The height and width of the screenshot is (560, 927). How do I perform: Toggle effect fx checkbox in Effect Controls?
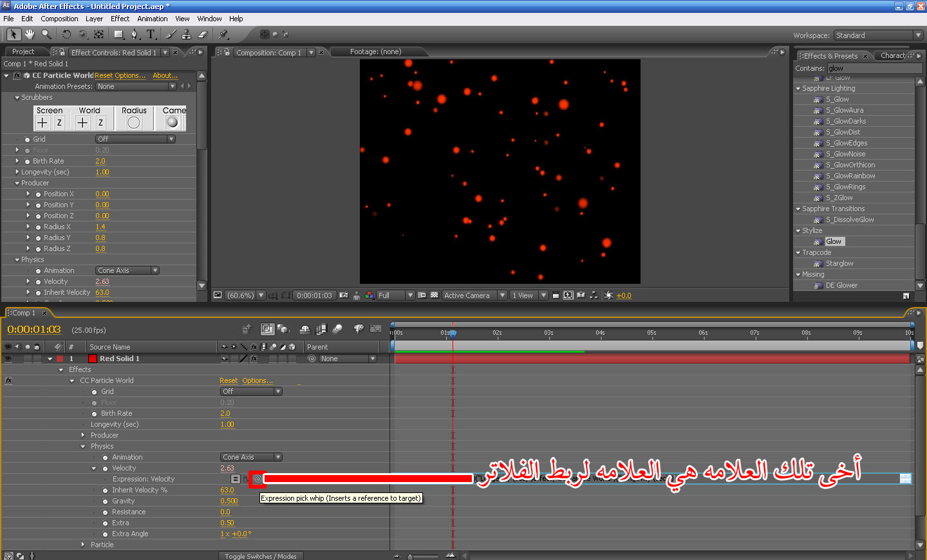(17, 75)
